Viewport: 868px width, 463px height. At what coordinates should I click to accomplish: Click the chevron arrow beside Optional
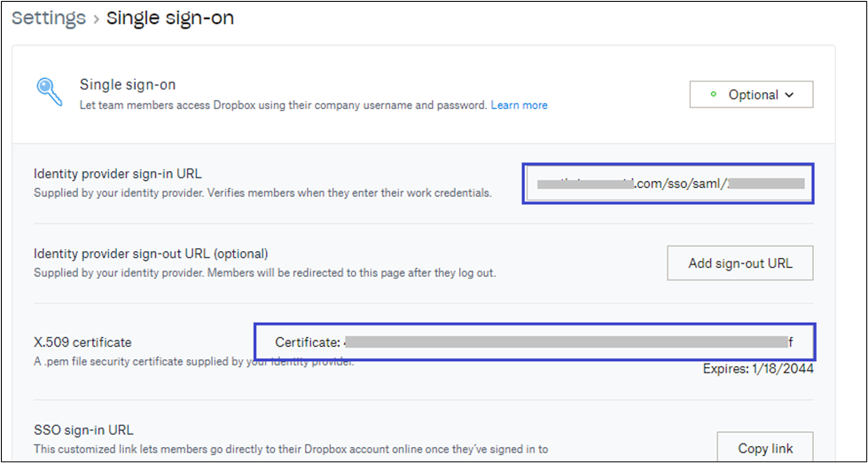click(x=788, y=95)
